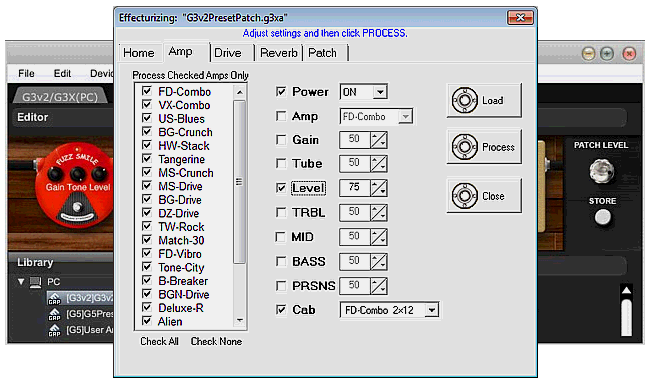The width and height of the screenshot is (649, 383).
Task: Select the G5Preset patch file icon in Library
Action: (54, 314)
